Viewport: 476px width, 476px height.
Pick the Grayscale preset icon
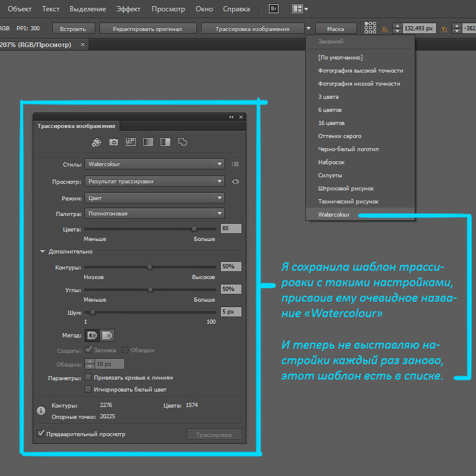pos(148,142)
